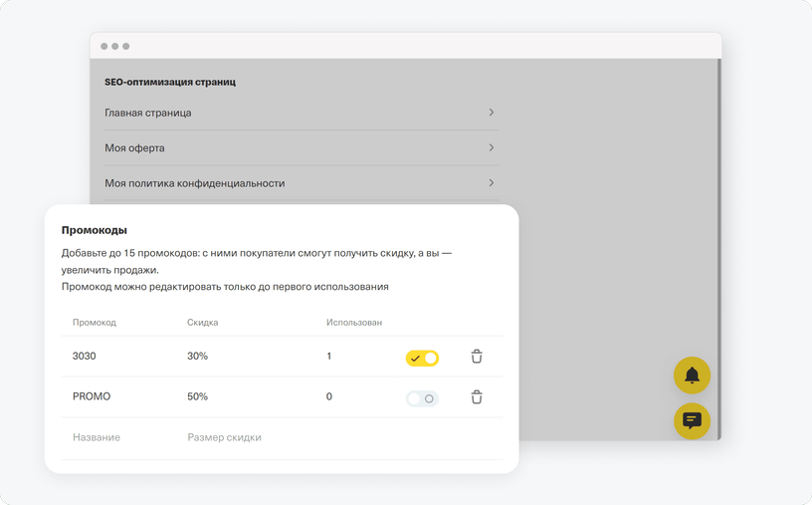Select the 50% discount value
812x505 pixels.
click(197, 396)
